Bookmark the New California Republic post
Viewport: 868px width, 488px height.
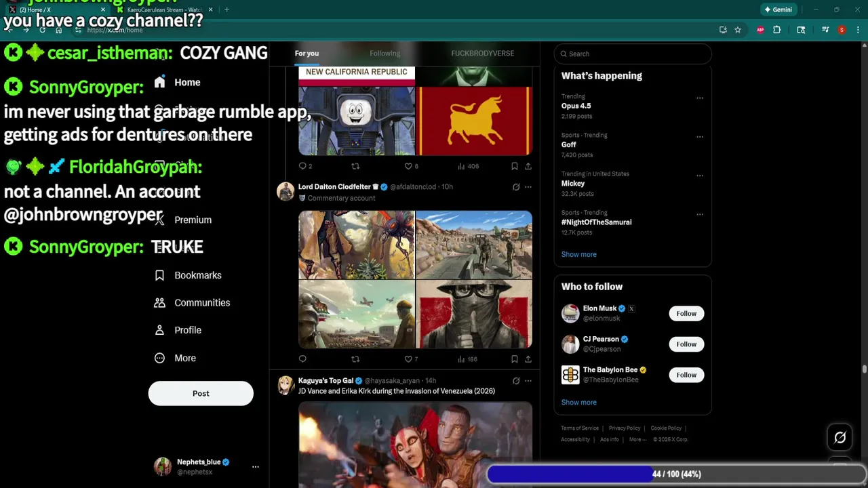tap(515, 166)
